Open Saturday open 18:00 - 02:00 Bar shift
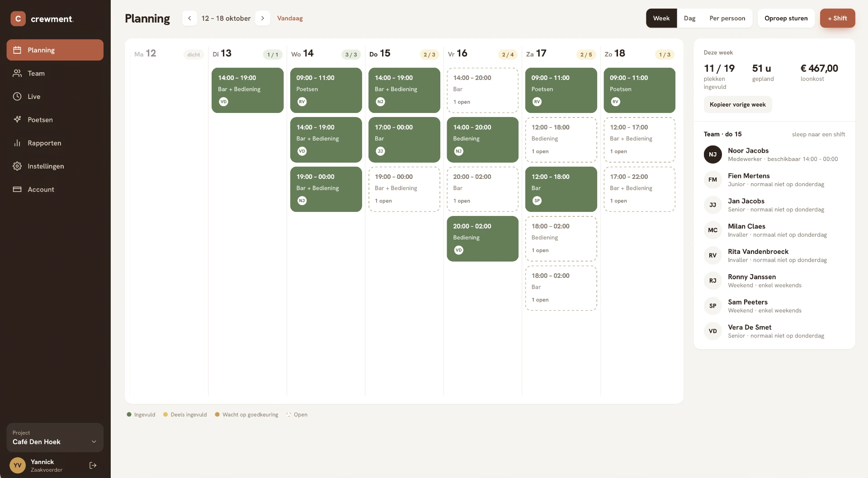Screen dimensions: 868x478 (x=561, y=288)
